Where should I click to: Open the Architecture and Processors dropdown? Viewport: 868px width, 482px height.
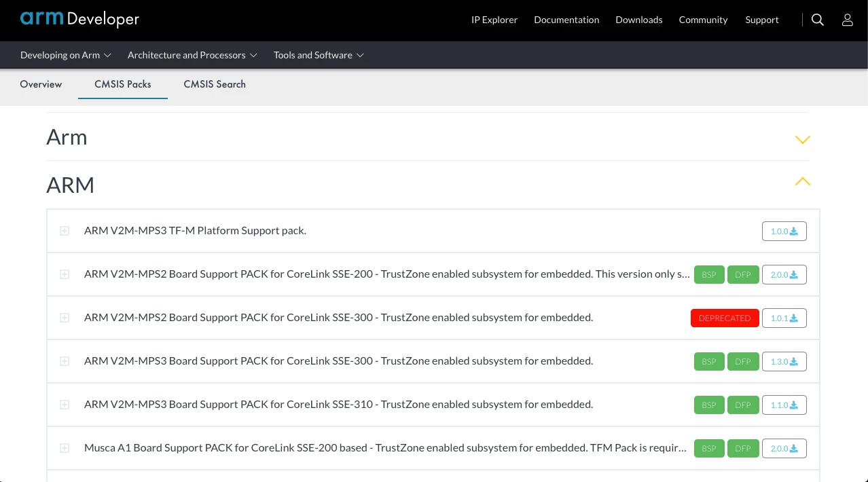(192, 55)
